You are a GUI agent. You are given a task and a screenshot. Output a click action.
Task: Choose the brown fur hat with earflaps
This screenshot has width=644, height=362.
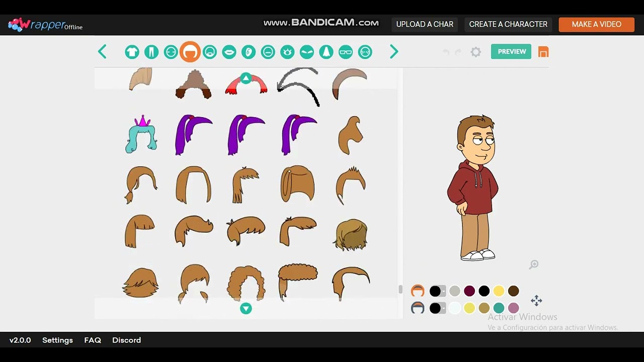194,84
